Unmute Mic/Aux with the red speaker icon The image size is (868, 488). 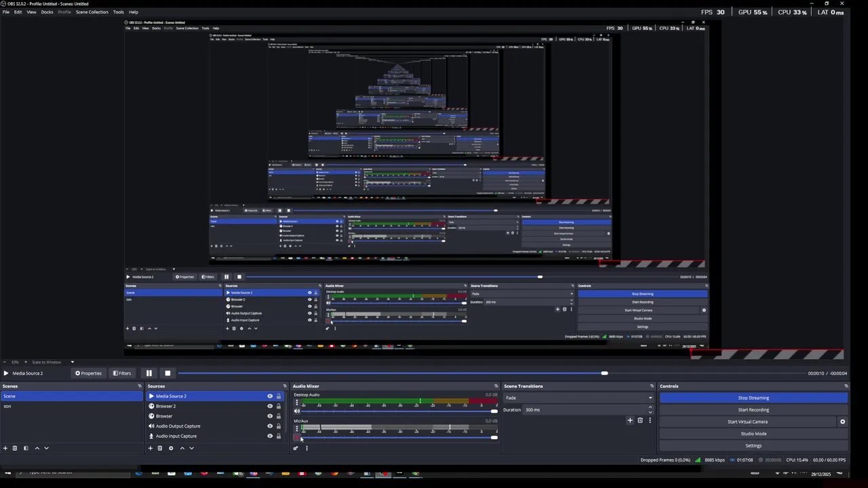[x=296, y=438]
